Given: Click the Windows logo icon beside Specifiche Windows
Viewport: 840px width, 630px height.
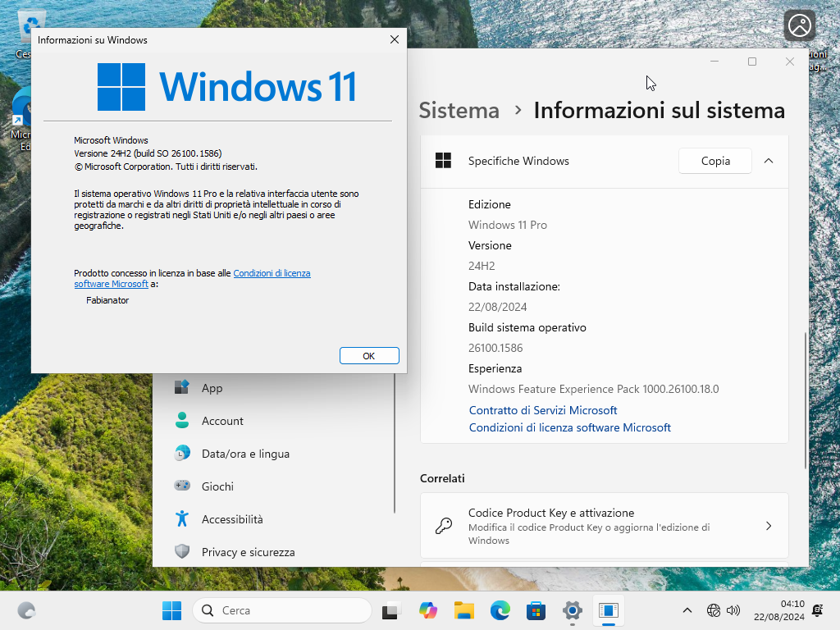Looking at the screenshot, I should click(x=444, y=161).
